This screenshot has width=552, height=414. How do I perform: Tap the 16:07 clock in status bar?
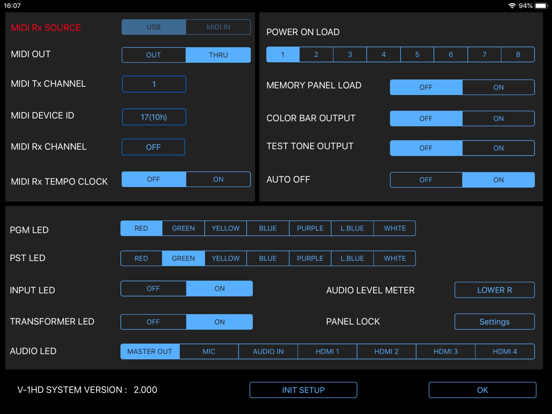(12, 6)
